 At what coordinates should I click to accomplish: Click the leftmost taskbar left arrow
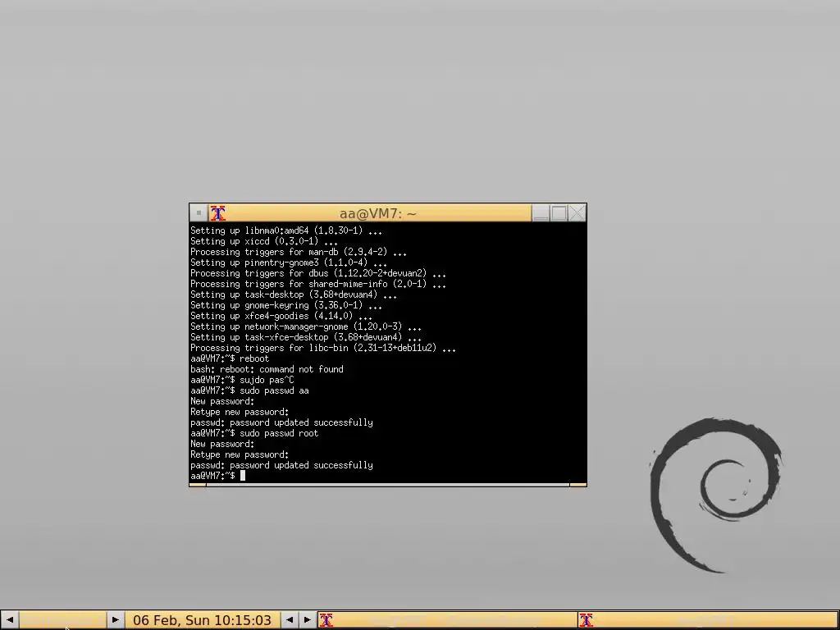coord(10,620)
